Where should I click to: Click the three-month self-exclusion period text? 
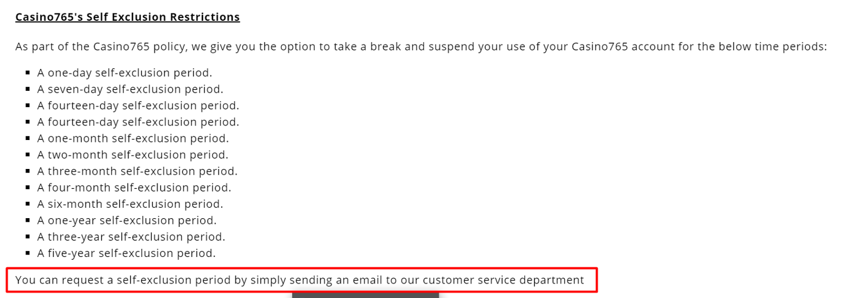(x=137, y=171)
